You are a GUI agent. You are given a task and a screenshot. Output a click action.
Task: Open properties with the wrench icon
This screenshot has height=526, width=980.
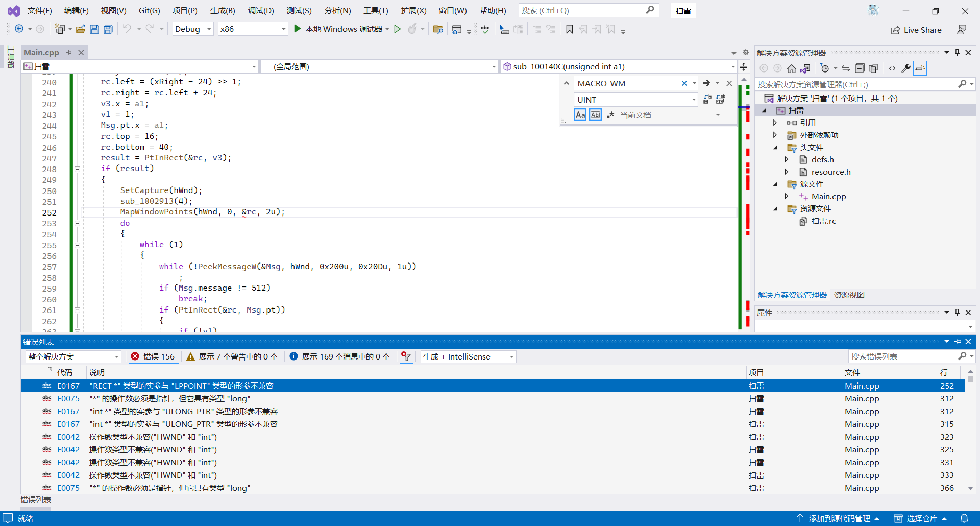(x=906, y=68)
